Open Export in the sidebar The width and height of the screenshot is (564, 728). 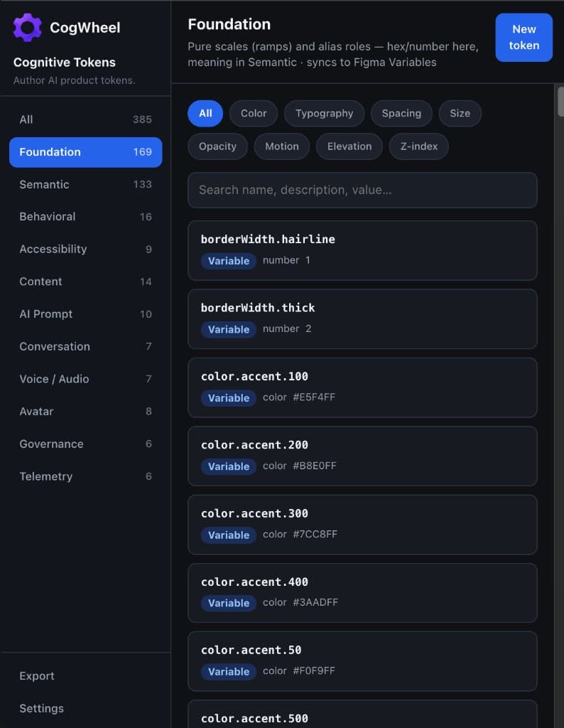click(86, 676)
